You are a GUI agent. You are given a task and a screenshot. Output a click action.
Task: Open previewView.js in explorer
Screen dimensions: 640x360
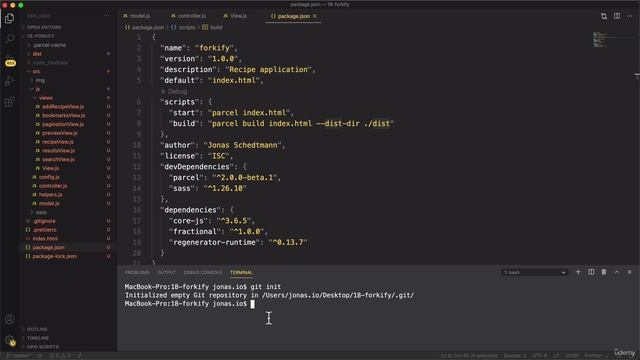[x=60, y=133]
